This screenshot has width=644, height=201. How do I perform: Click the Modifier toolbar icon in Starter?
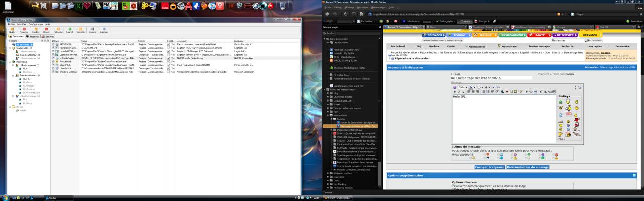tap(36, 29)
